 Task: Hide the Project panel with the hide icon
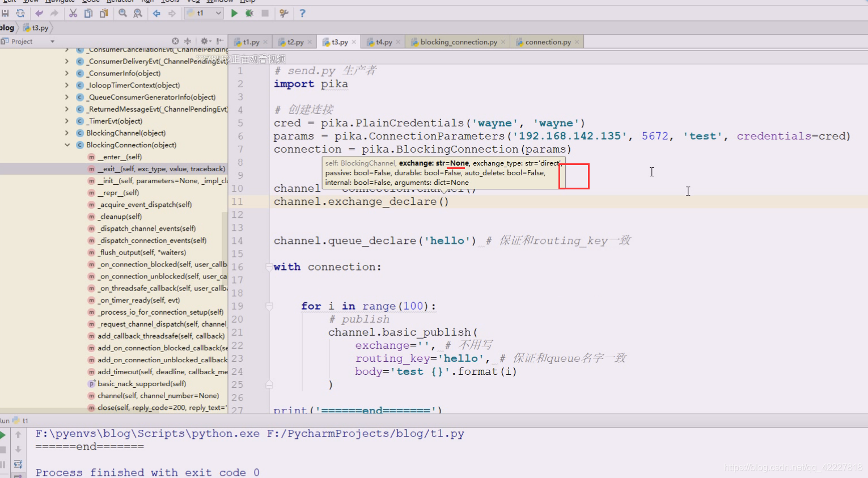point(219,41)
